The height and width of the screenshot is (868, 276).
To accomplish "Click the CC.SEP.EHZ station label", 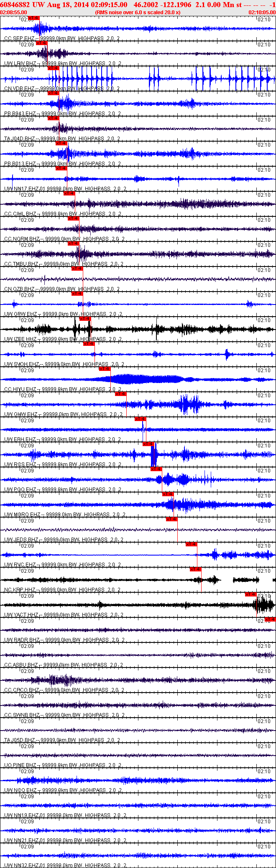I will (x=20, y=38).
